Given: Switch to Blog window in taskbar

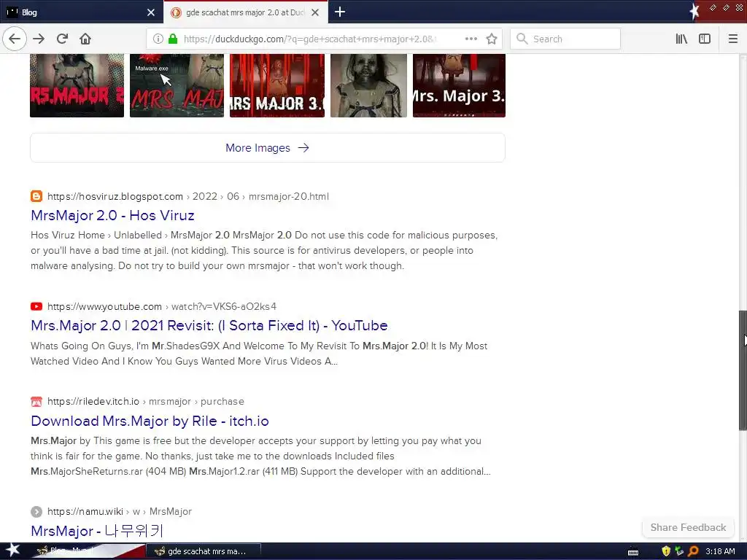Looking at the screenshot, I should click(88, 551).
